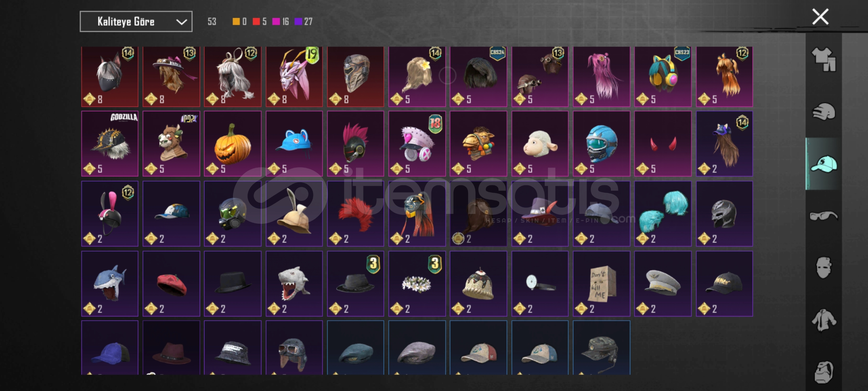Image resolution: width=868 pixels, height=391 pixels.
Task: Filter by red quality count 5
Action: [x=260, y=22]
